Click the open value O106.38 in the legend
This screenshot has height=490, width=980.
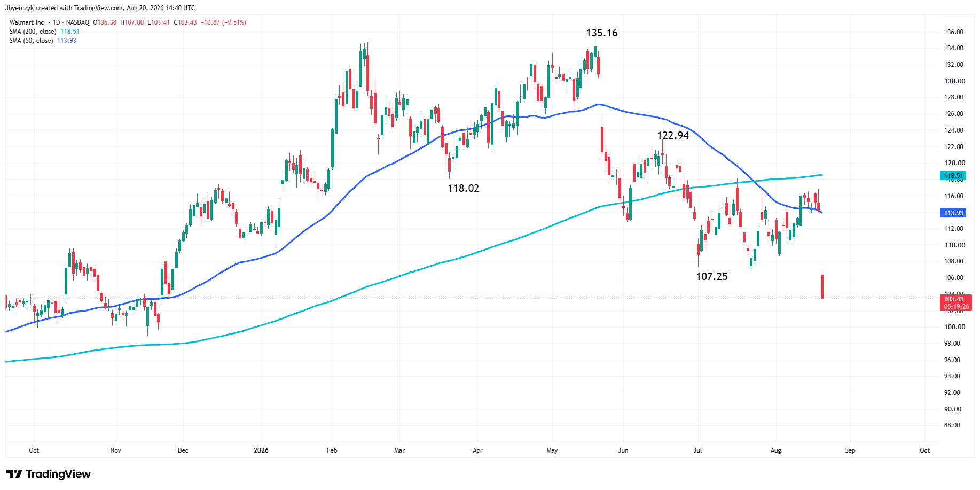pos(105,22)
